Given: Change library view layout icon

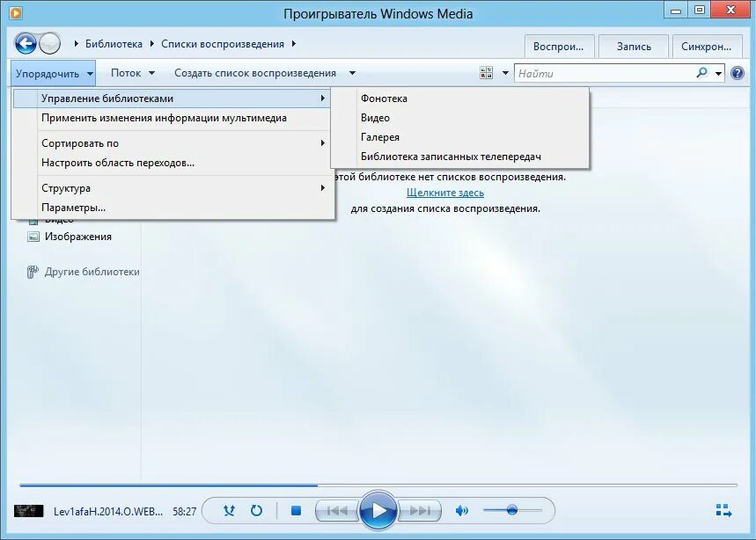Looking at the screenshot, I should pos(488,73).
